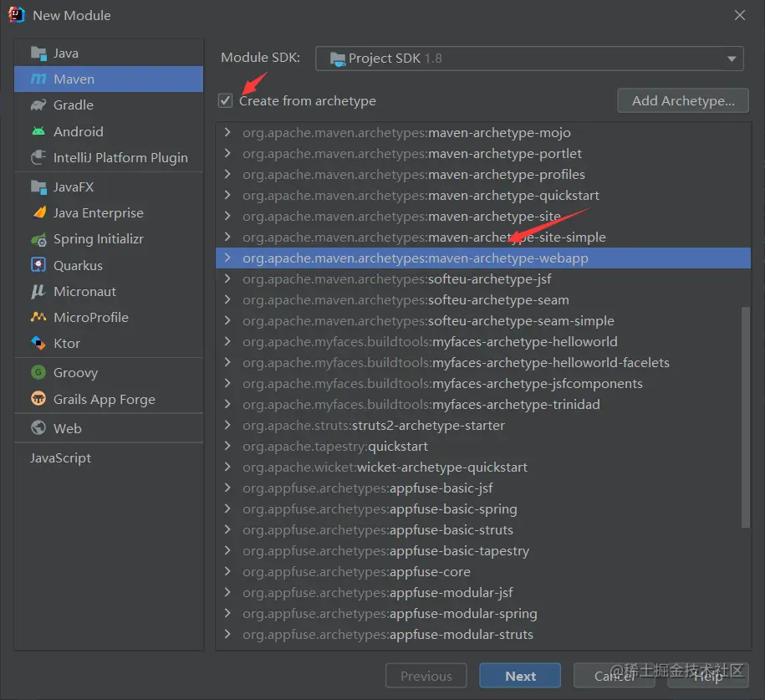Image resolution: width=765 pixels, height=700 pixels.
Task: Click the archetype list vertical scrollbar
Action: click(746, 416)
